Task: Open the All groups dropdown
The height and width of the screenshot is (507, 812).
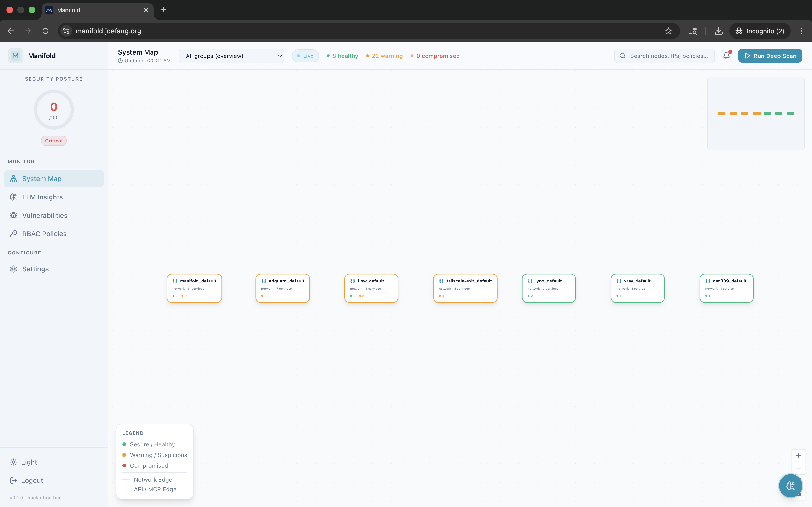Action: coord(231,56)
